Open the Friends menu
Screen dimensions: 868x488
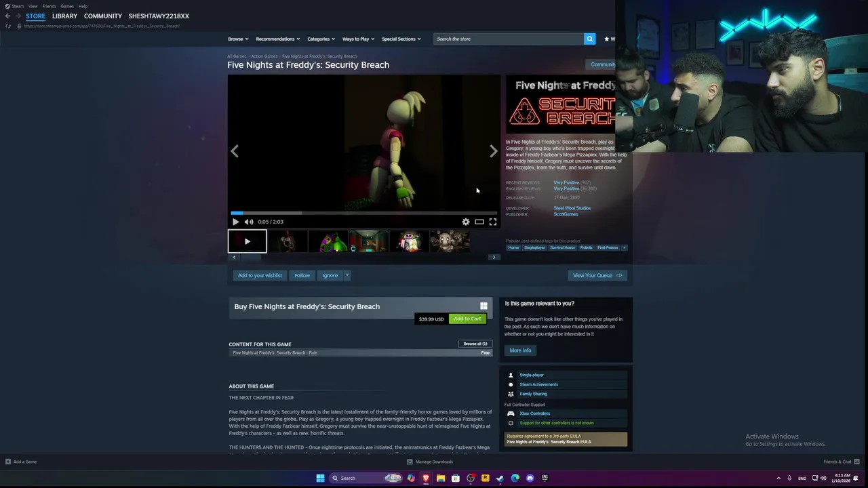click(x=49, y=6)
